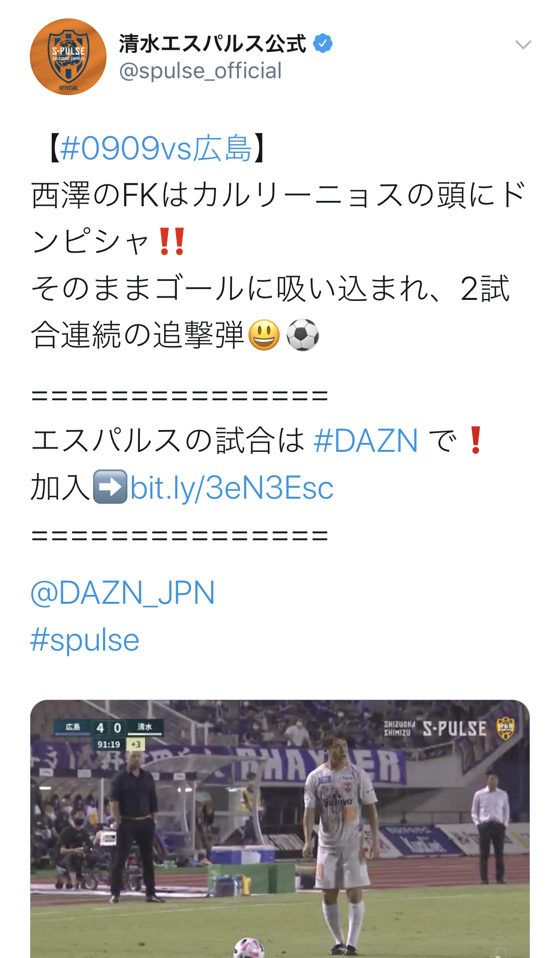Follow the bit.ly/3eN3Esc link
The image size is (560, 958).
pos(232,487)
